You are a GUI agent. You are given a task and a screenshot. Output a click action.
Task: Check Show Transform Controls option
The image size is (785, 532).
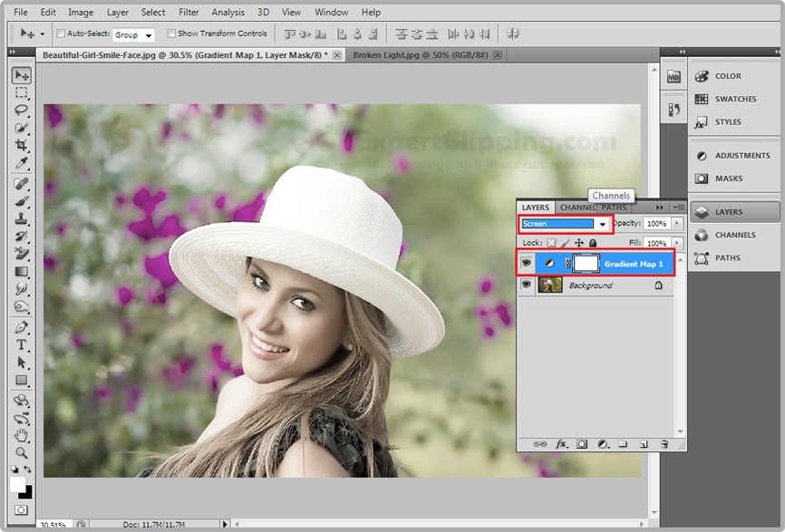171,34
